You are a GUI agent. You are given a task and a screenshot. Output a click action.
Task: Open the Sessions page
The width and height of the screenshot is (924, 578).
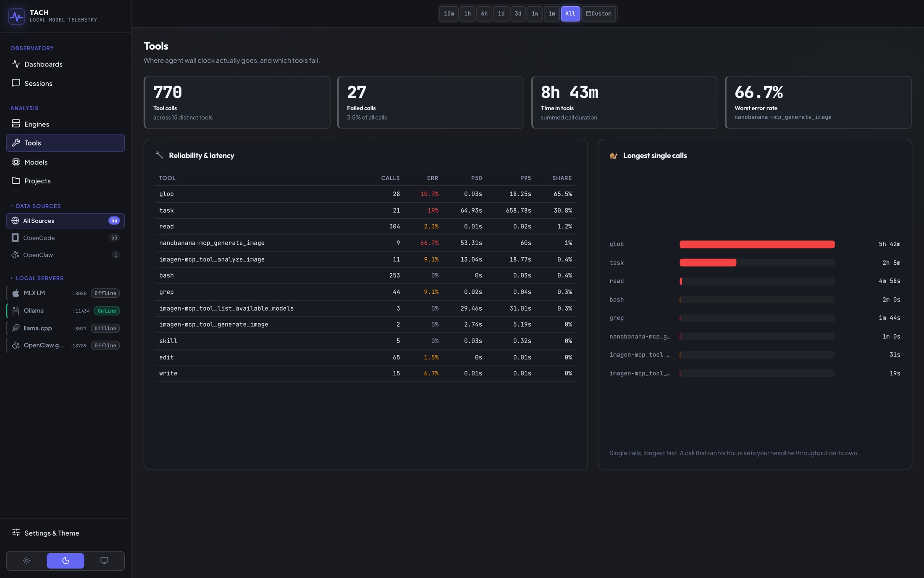point(65,83)
